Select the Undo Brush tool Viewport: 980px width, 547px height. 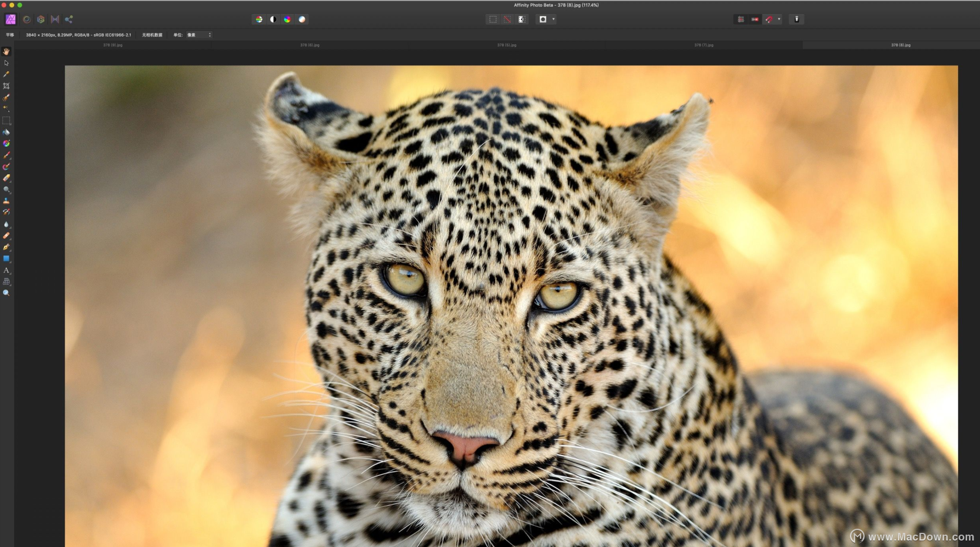(6, 212)
